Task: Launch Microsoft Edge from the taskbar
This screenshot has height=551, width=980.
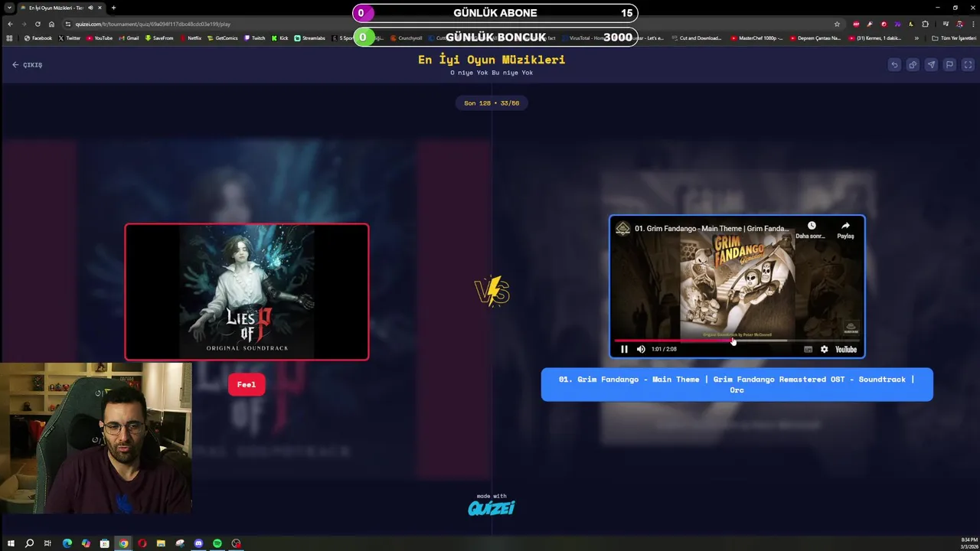Action: click(x=67, y=543)
